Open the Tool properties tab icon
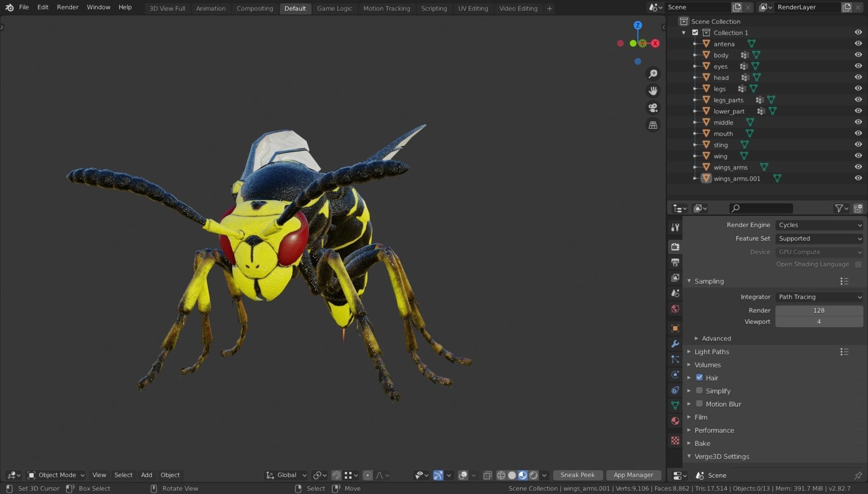868x494 pixels. coord(675,227)
